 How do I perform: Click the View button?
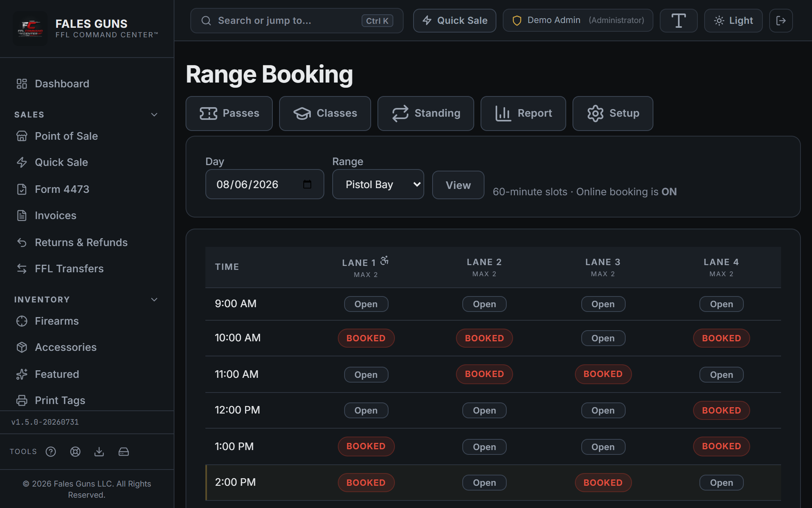pos(458,185)
